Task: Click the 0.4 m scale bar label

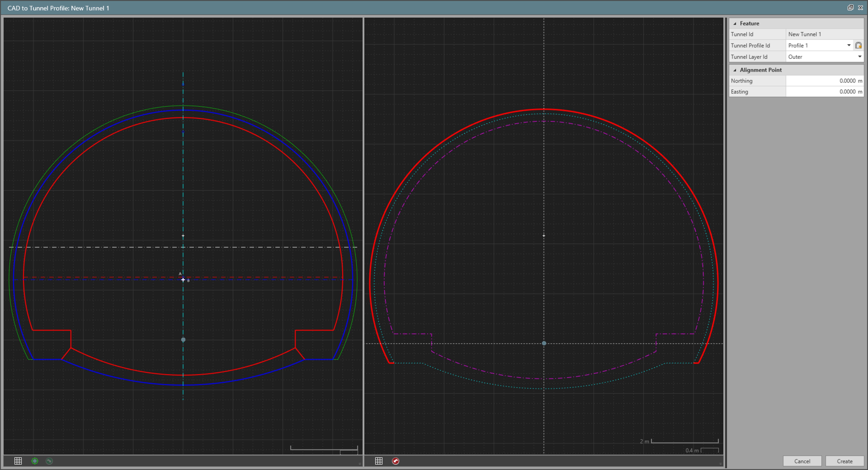Action: pyautogui.click(x=692, y=450)
